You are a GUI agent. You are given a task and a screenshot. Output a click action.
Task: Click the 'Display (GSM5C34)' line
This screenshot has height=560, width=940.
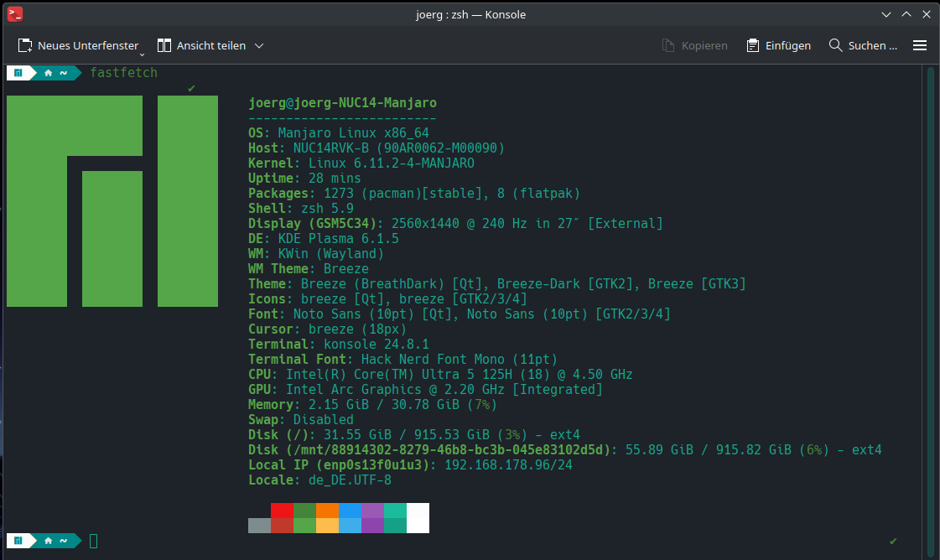[455, 223]
